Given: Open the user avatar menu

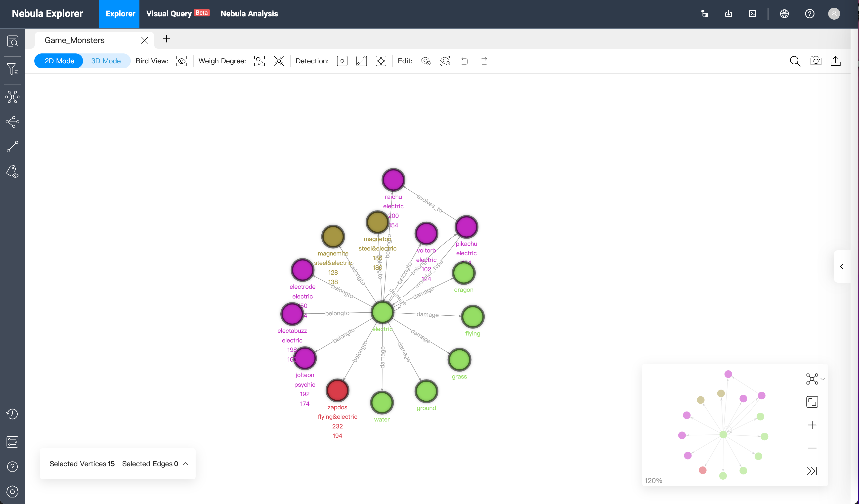Looking at the screenshot, I should click(834, 14).
